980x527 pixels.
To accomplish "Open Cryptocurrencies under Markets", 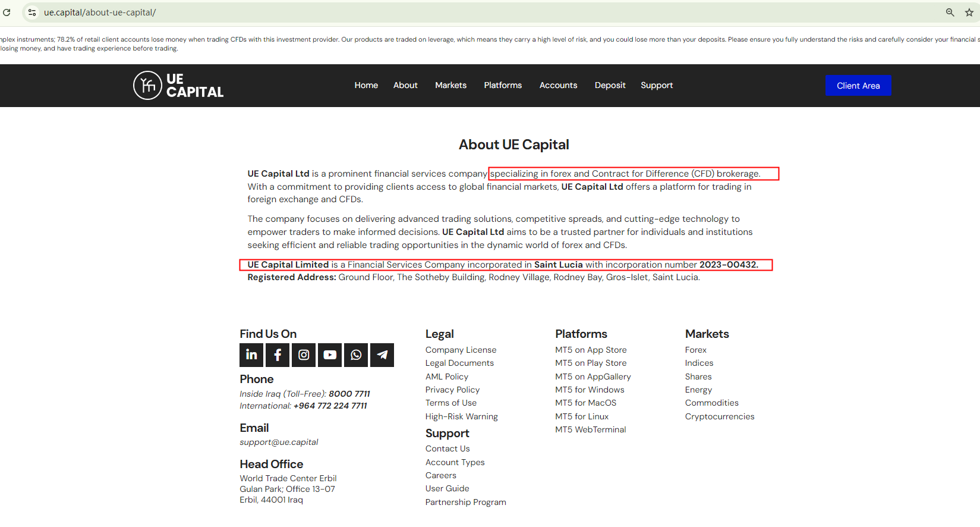I will coord(719,417).
